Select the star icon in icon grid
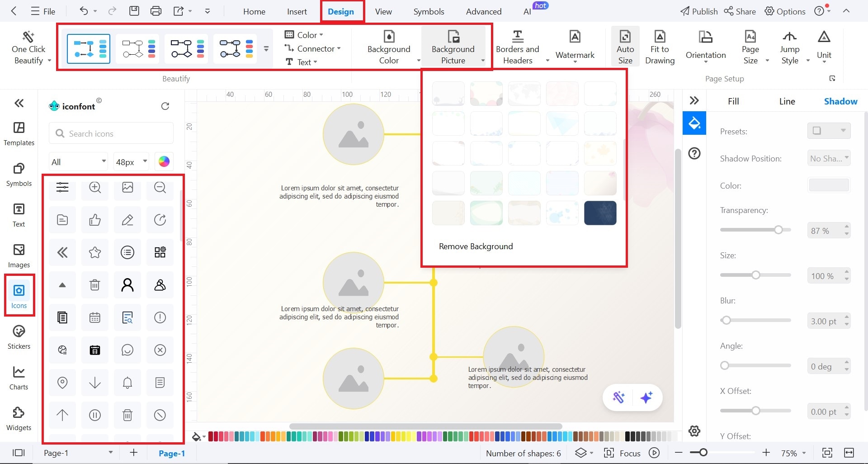Screen dimensions: 868x464 pyautogui.click(x=95, y=252)
